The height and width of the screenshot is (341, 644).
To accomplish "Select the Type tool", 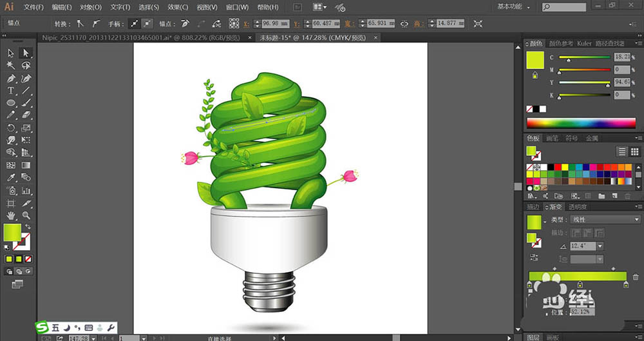I will 11,90.
